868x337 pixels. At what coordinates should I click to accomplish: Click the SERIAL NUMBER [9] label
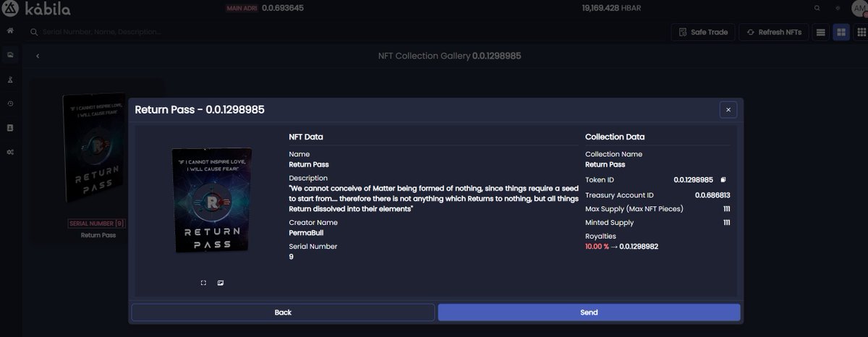(96, 223)
